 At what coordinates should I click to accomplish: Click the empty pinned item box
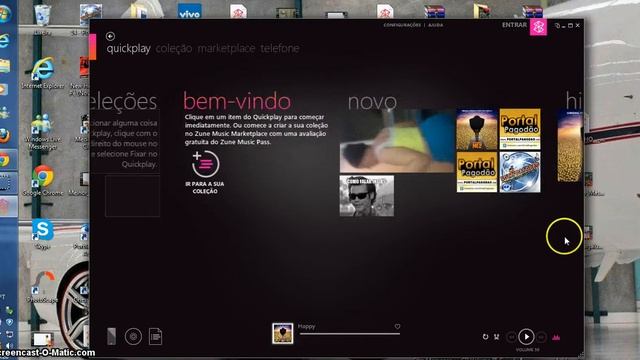(132, 196)
